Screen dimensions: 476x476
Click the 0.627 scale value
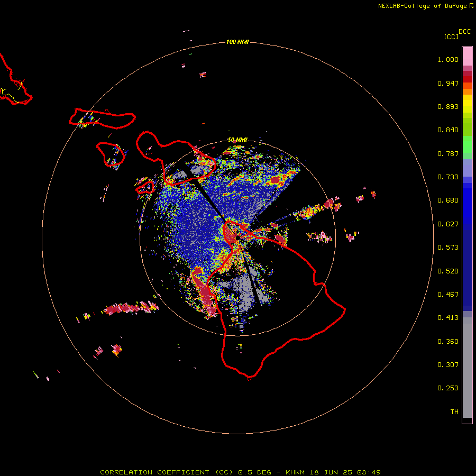coord(448,224)
